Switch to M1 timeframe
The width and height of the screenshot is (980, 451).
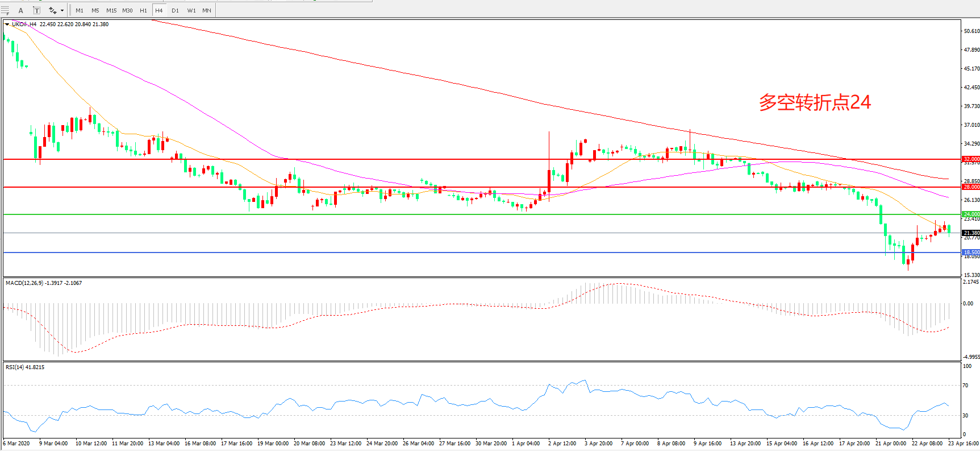coord(80,10)
